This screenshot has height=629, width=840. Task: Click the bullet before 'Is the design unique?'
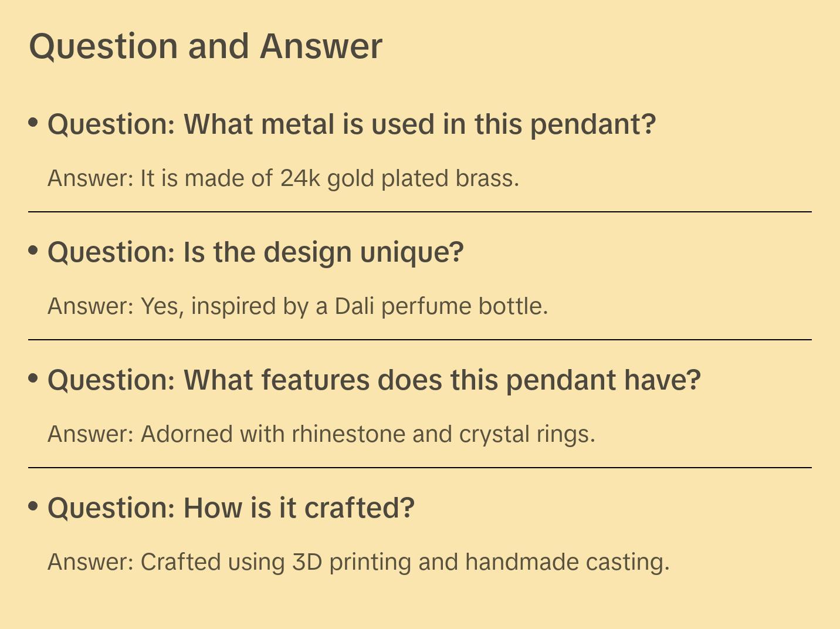[33, 251]
